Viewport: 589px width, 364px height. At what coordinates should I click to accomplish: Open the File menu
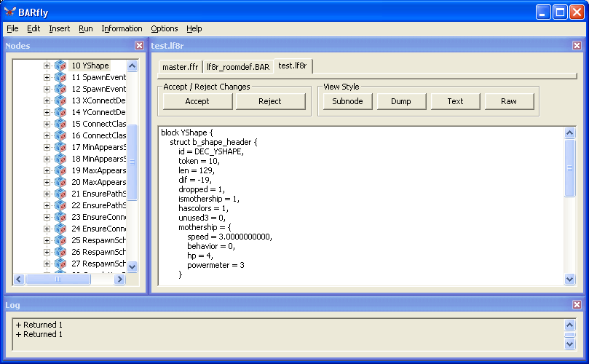pyautogui.click(x=12, y=28)
